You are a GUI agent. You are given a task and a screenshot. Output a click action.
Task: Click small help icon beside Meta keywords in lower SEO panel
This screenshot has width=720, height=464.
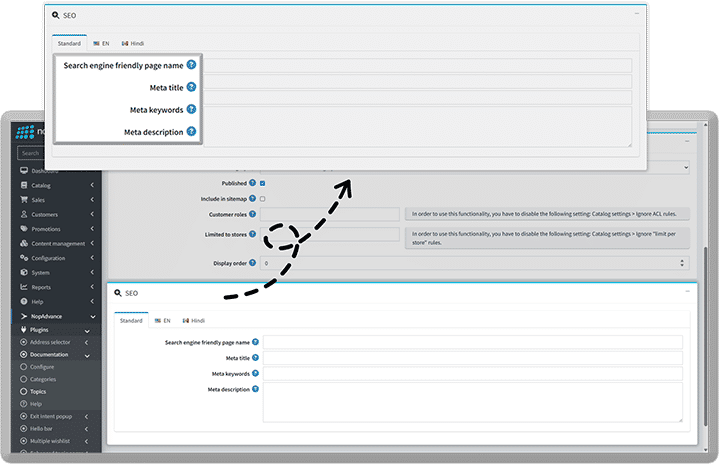[x=255, y=373]
